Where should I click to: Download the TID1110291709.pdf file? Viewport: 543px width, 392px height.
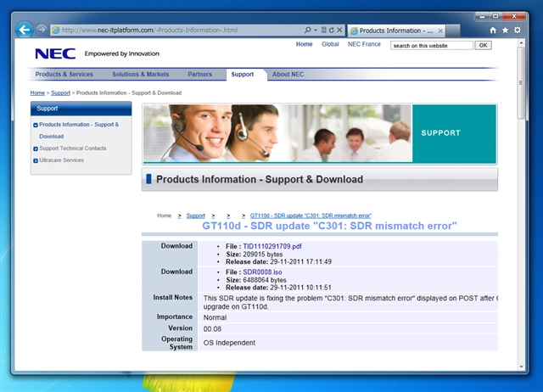tap(272, 246)
